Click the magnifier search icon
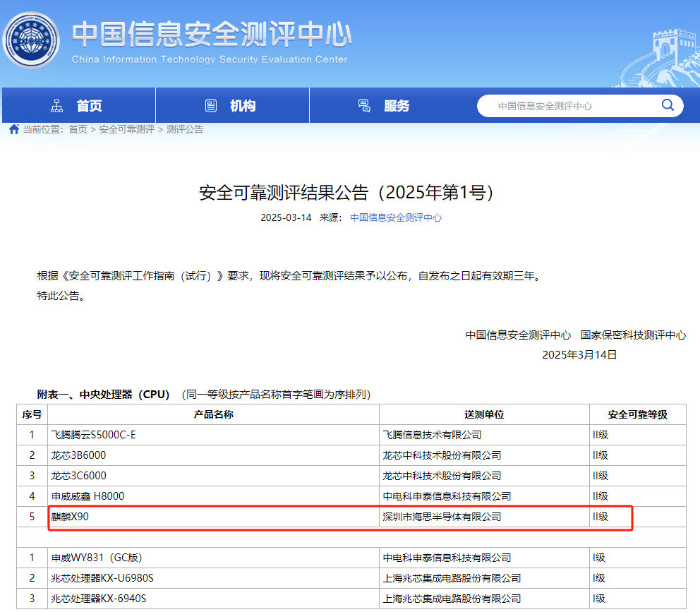The width and height of the screenshot is (700, 612). [x=668, y=105]
